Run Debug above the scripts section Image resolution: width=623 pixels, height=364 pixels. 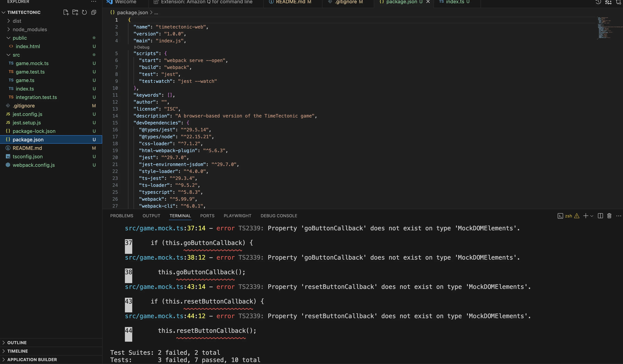coord(142,47)
